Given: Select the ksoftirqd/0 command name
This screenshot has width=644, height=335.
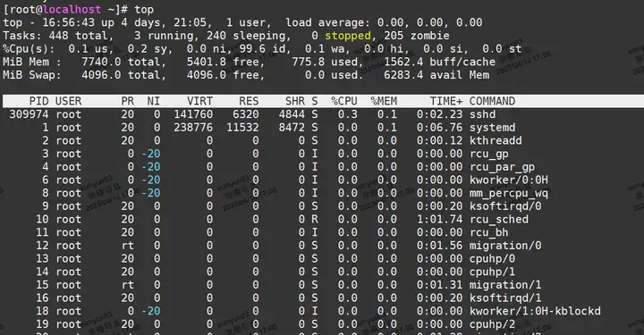Looking at the screenshot, I should click(x=505, y=206).
